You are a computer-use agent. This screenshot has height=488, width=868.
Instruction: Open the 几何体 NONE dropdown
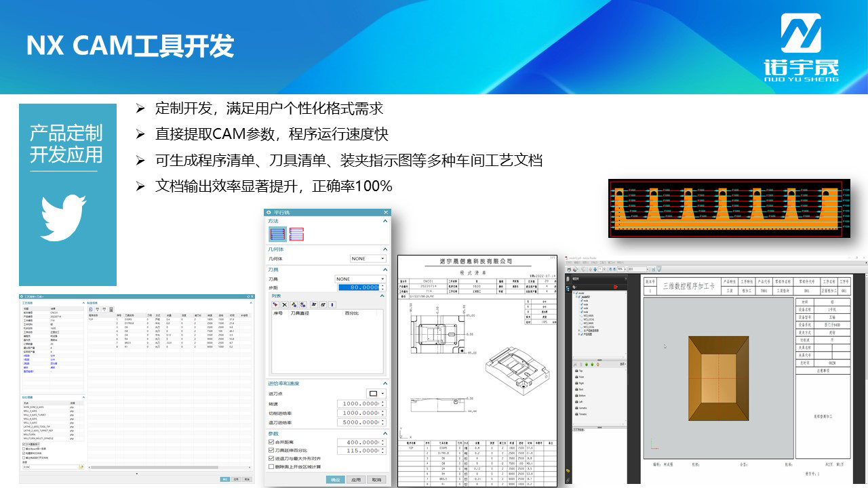[x=368, y=259]
